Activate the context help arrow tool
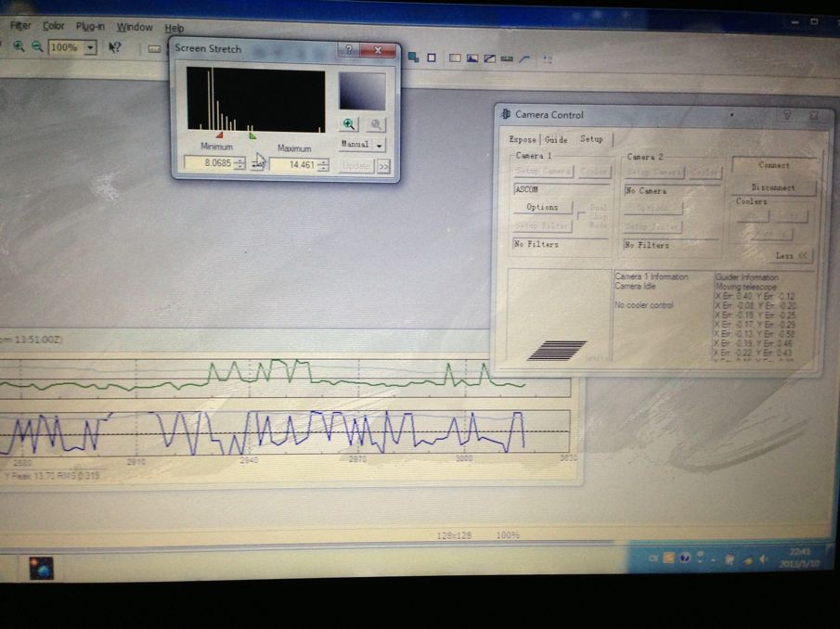This screenshot has width=840, height=629. coord(115,48)
